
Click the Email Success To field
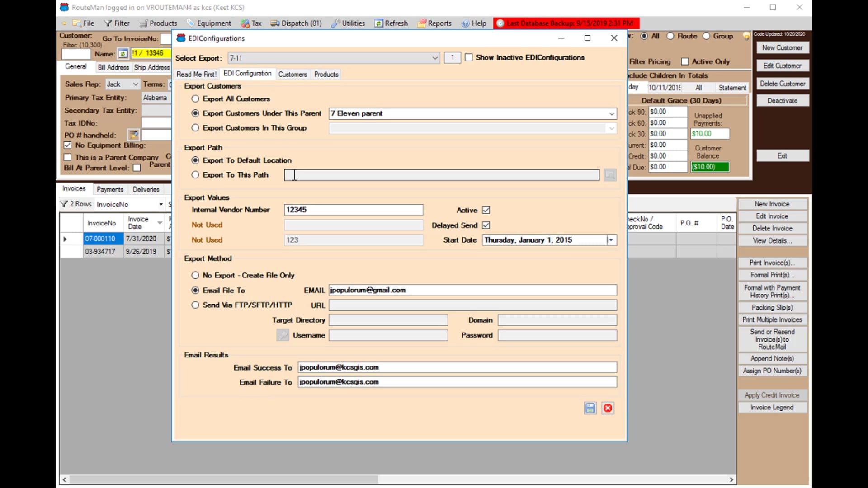[x=457, y=367]
